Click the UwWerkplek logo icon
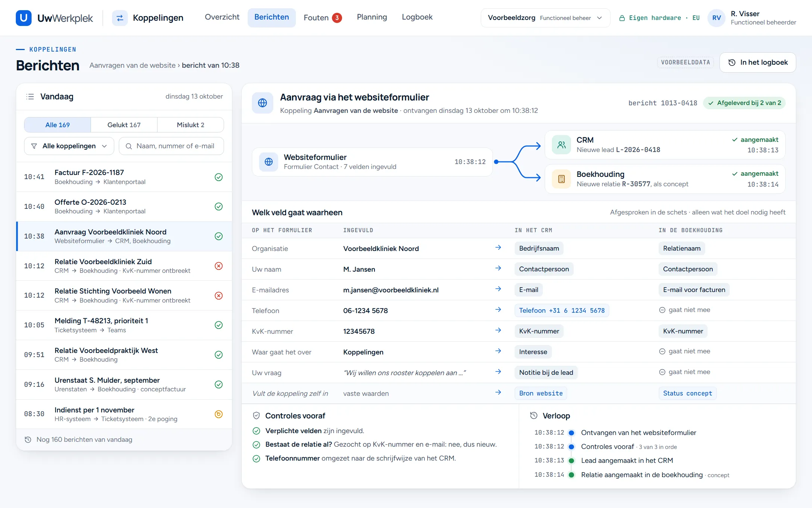 pyautogui.click(x=23, y=18)
